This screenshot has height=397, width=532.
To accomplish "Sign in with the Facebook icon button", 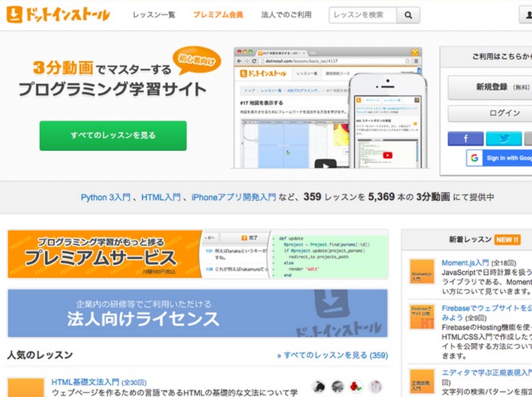I will pos(465,138).
